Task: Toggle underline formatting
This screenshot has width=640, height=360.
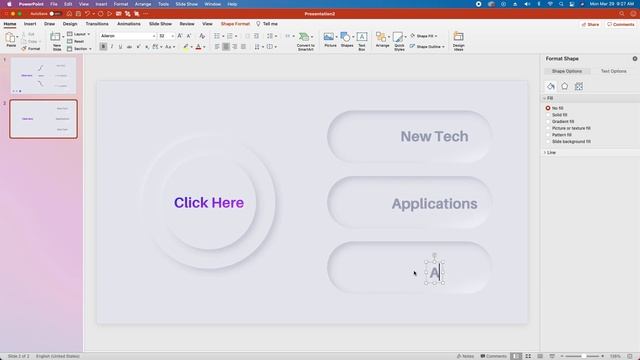Action: point(120,47)
